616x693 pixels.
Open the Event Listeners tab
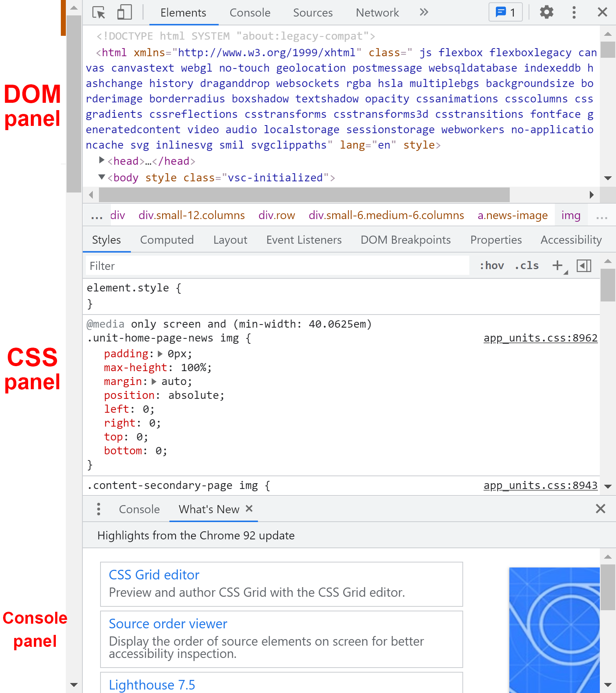click(304, 240)
